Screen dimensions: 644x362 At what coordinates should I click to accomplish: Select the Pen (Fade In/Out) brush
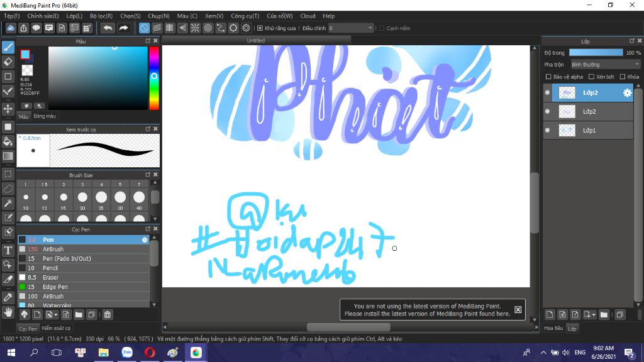click(x=84, y=258)
